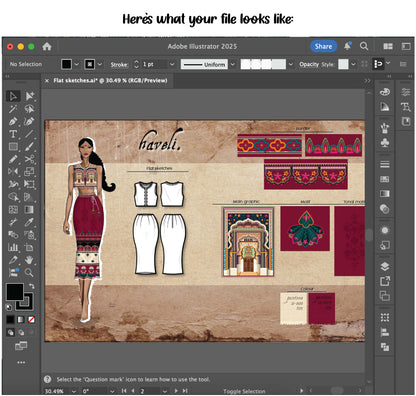Select the Rectangle tool

[13, 146]
